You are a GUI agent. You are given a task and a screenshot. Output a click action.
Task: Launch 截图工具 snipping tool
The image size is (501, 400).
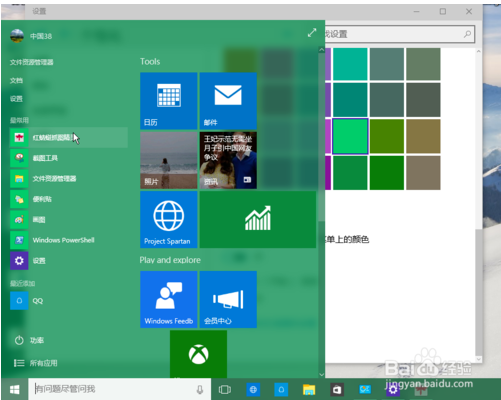(x=69, y=158)
